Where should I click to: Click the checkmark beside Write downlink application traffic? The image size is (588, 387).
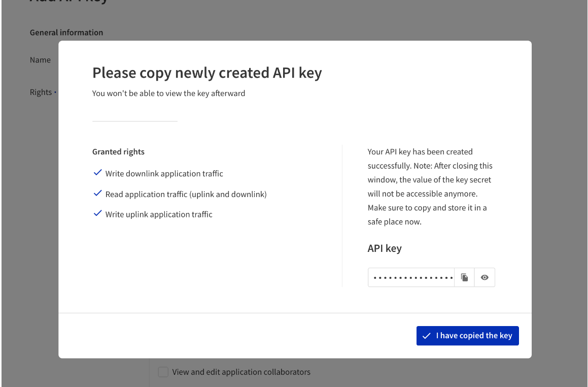(x=97, y=173)
